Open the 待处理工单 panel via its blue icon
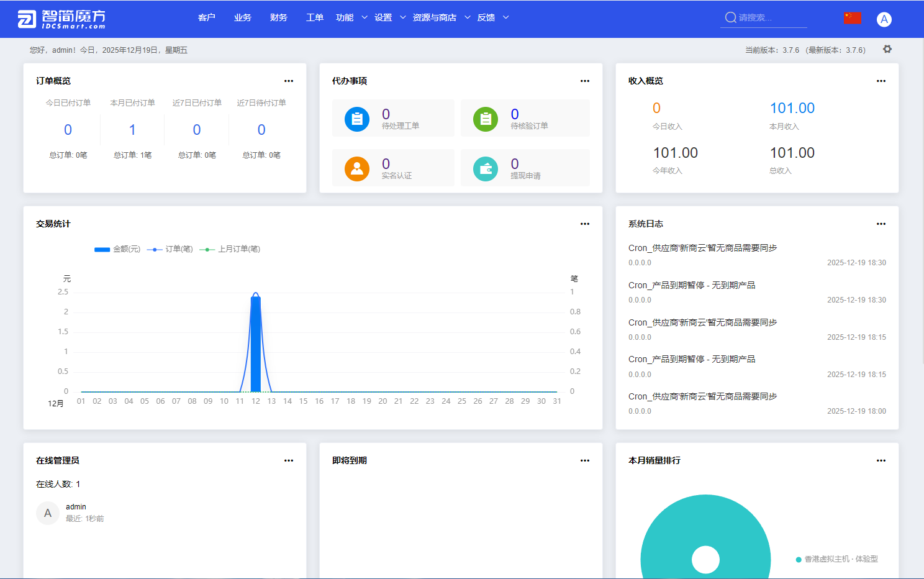 point(356,118)
